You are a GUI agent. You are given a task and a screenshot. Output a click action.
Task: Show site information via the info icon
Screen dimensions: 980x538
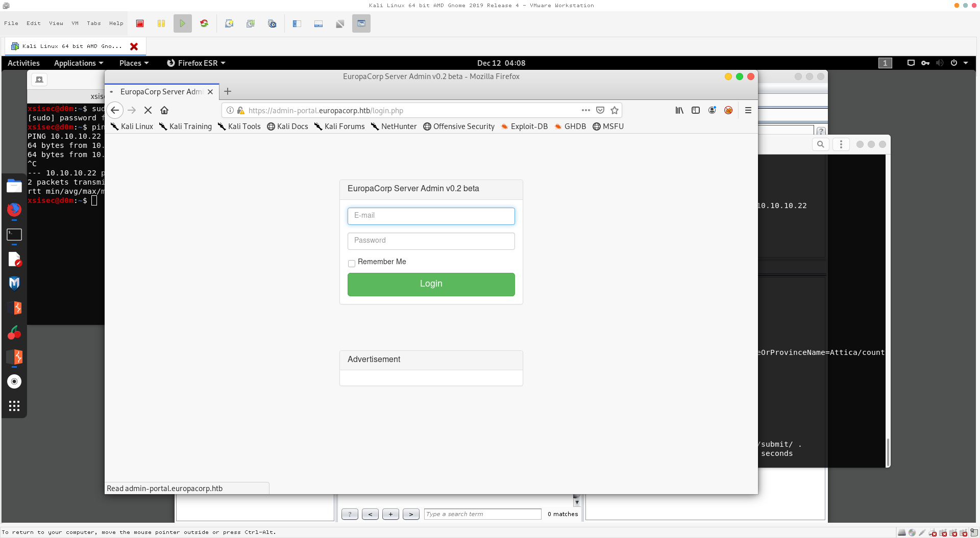230,110
